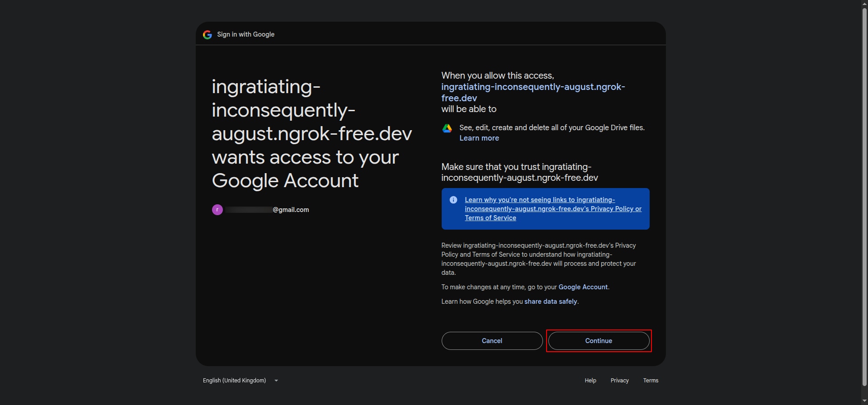
Task: Select the English (United Kingdom) language text
Action: (235, 381)
